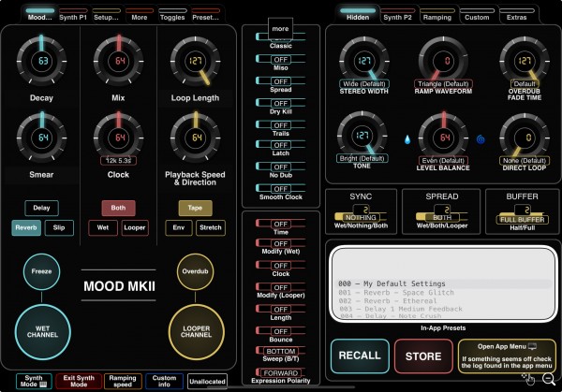
Task: Click the SPREAD Wet/Both/Looper slider
Action: [442, 216]
